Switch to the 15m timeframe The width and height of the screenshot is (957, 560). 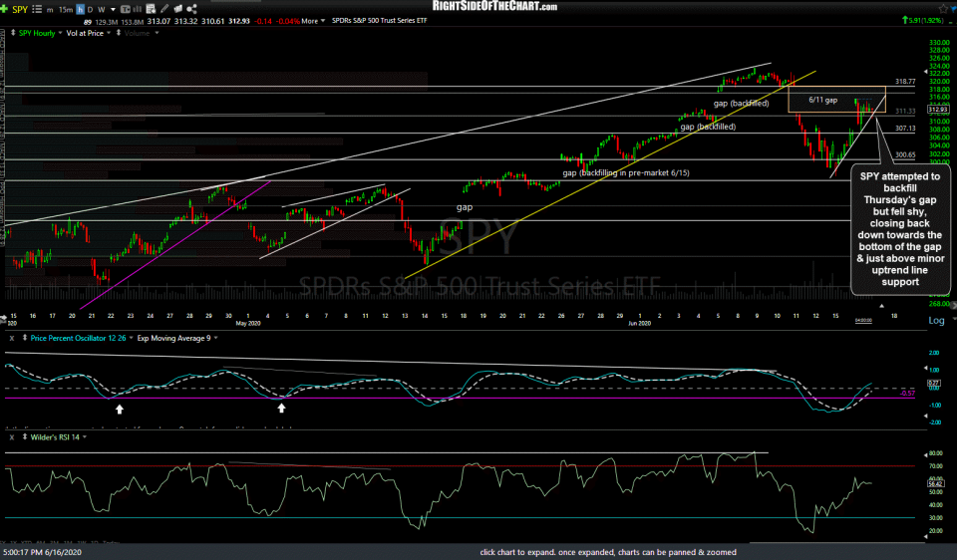pyautogui.click(x=66, y=10)
